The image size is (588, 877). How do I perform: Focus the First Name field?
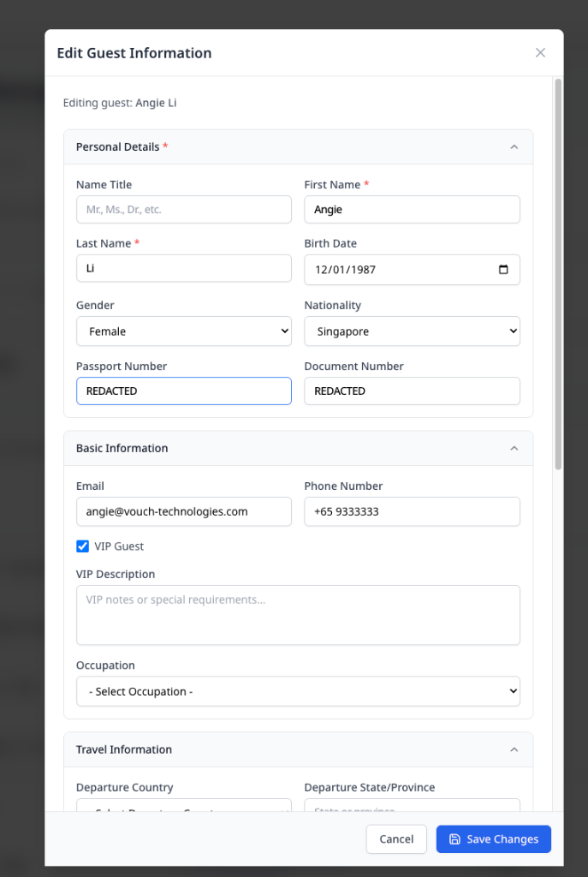coord(412,210)
